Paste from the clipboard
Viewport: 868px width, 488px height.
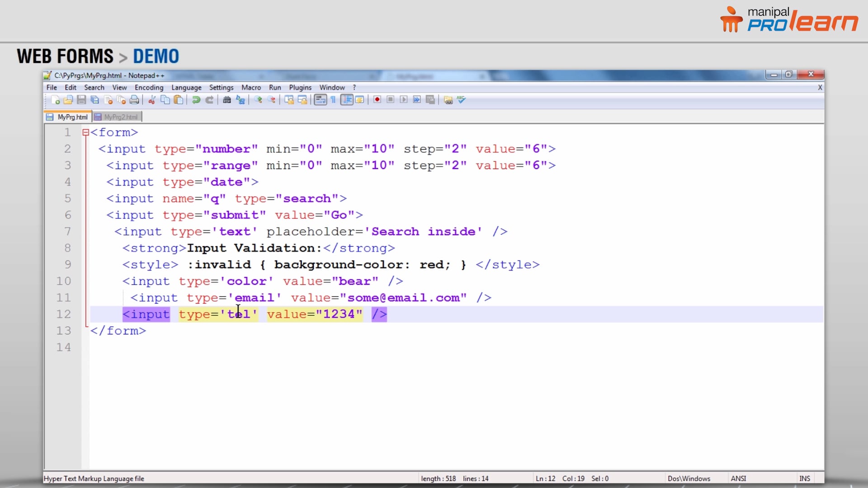pyautogui.click(x=178, y=100)
